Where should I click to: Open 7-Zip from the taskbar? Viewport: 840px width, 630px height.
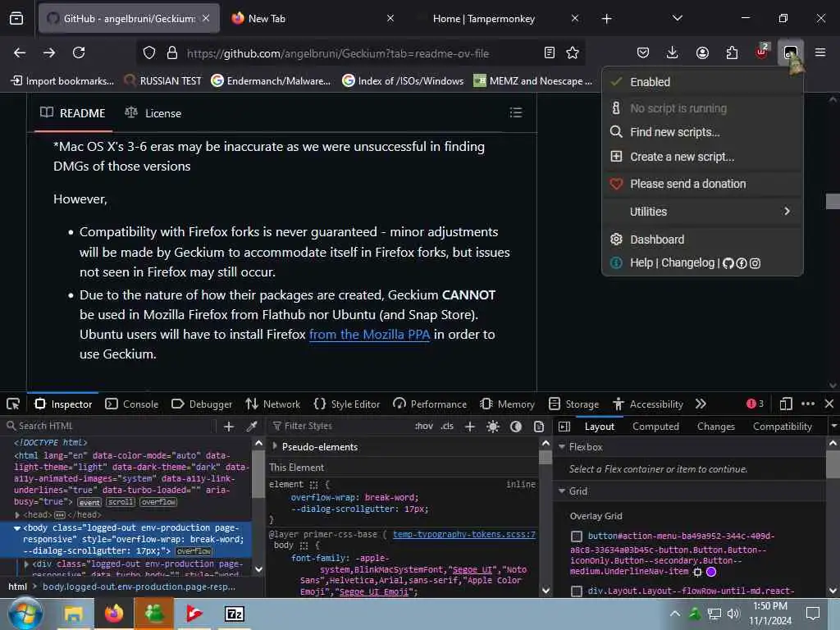click(234, 614)
